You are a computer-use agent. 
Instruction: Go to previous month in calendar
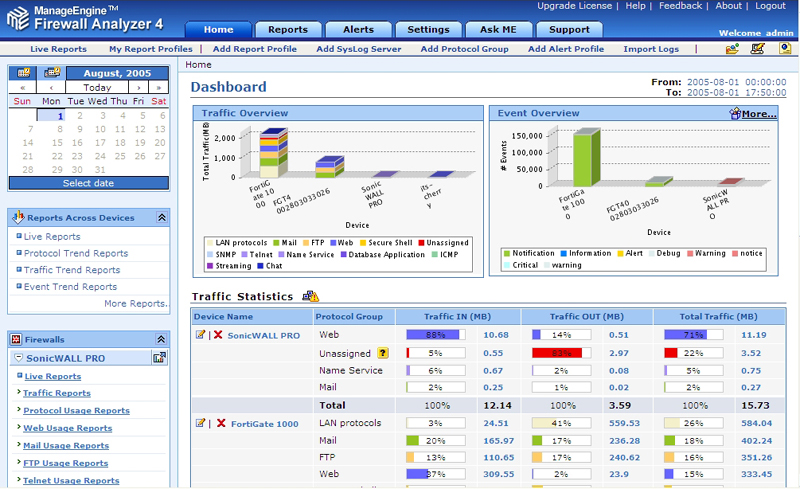tap(51, 87)
